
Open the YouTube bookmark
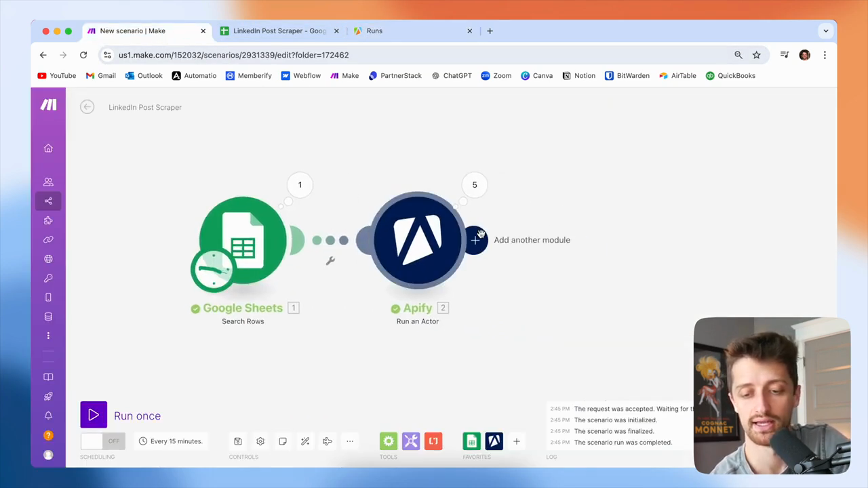pyautogui.click(x=57, y=76)
